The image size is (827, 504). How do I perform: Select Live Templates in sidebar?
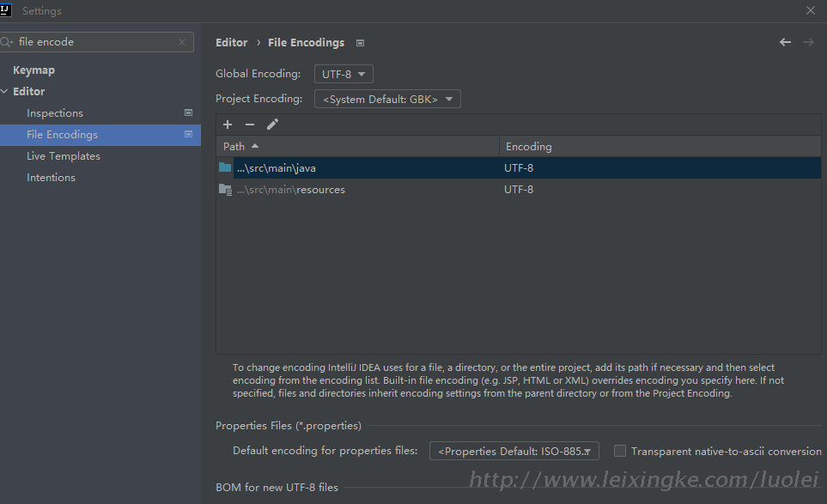click(x=64, y=156)
